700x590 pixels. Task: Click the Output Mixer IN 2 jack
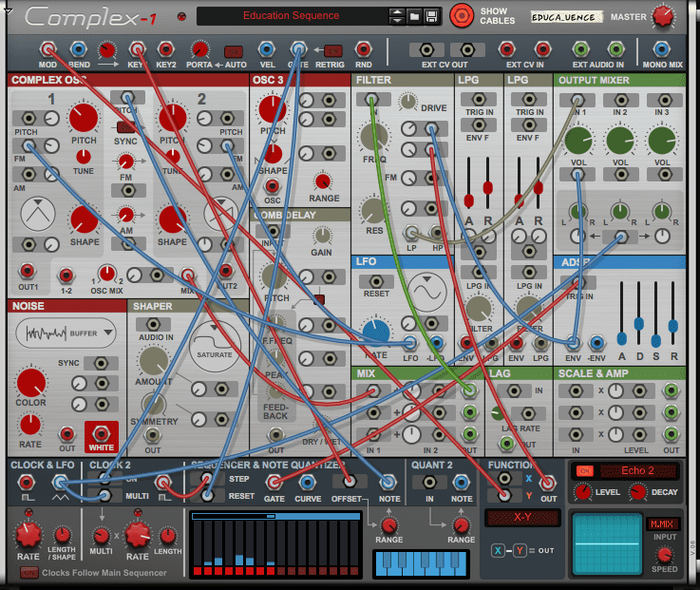[620, 100]
